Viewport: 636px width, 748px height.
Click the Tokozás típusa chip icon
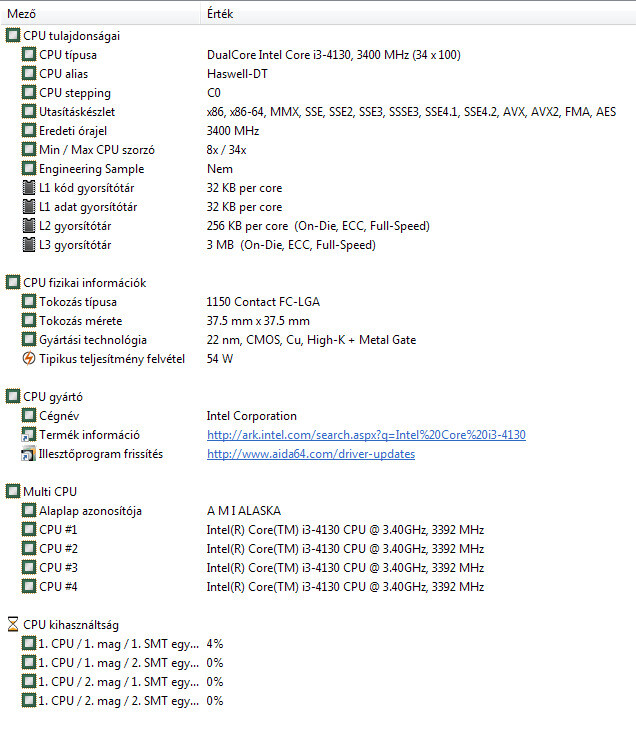[x=29, y=301]
